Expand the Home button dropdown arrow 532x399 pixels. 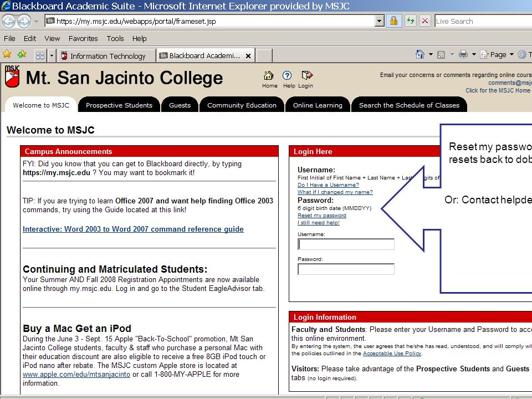point(431,54)
